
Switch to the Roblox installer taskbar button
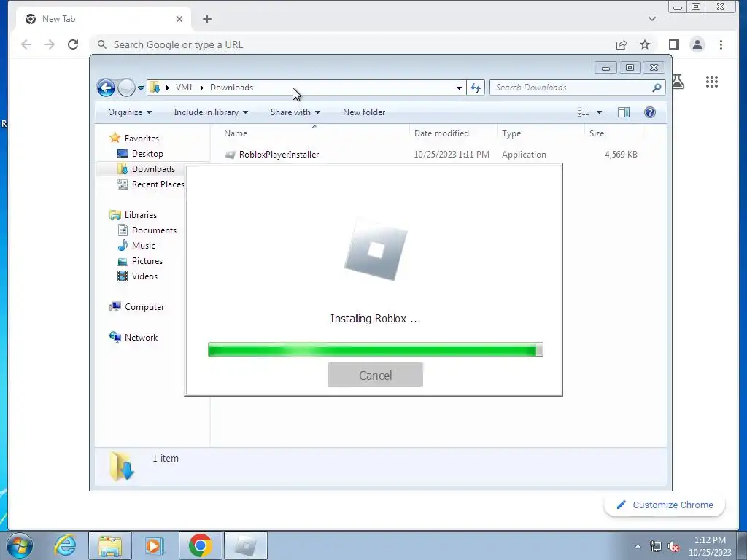tap(246, 545)
